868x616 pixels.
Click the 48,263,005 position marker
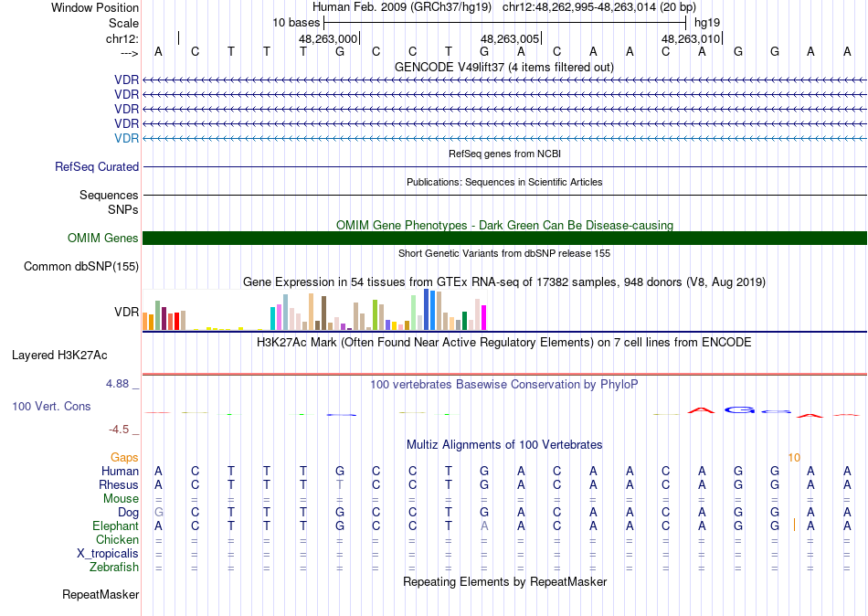click(x=509, y=38)
